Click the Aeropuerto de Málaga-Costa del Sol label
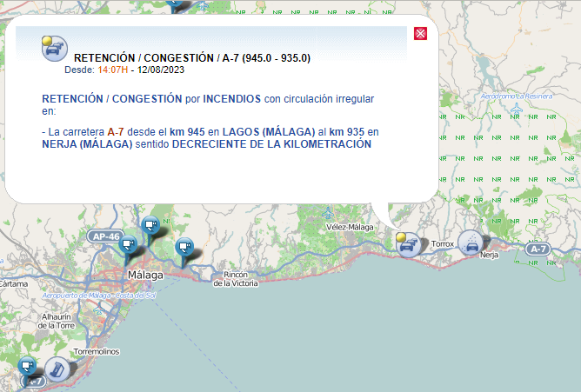The height and width of the screenshot is (392, 581). click(x=98, y=296)
